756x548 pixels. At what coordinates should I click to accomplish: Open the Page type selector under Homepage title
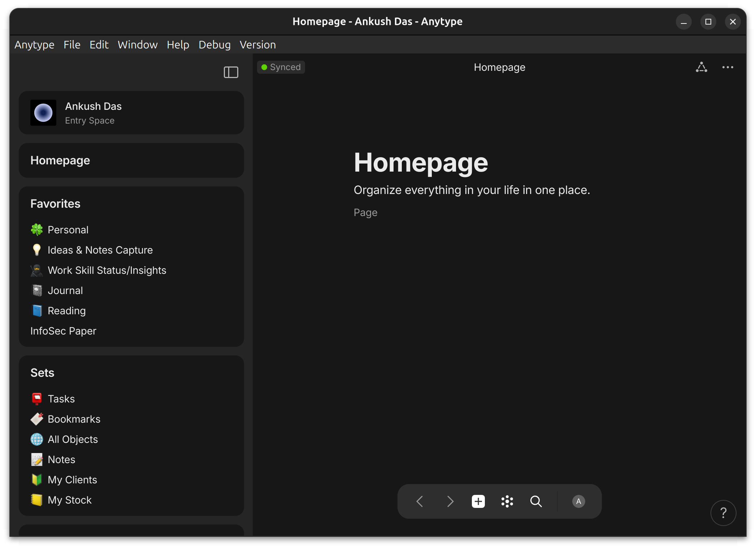pyautogui.click(x=365, y=212)
